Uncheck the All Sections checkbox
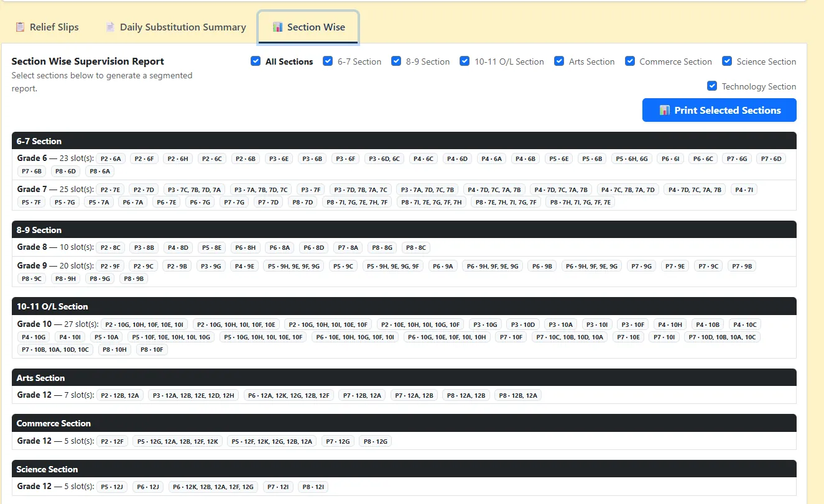824x504 pixels. pos(255,61)
